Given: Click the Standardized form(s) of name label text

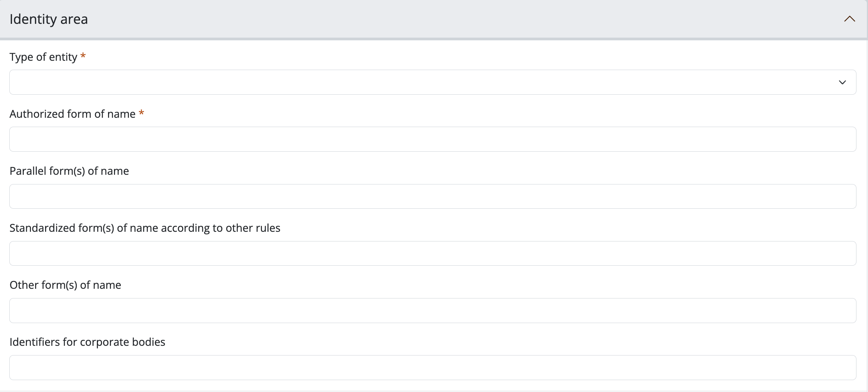Looking at the screenshot, I should (145, 228).
